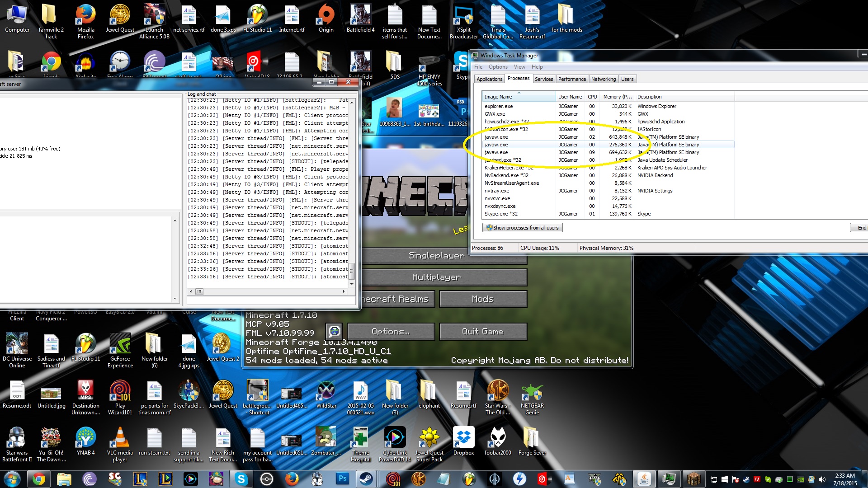Open CyberLink PowerDVD 14 shortcut
This screenshot has height=488, width=868.
pos(395,445)
